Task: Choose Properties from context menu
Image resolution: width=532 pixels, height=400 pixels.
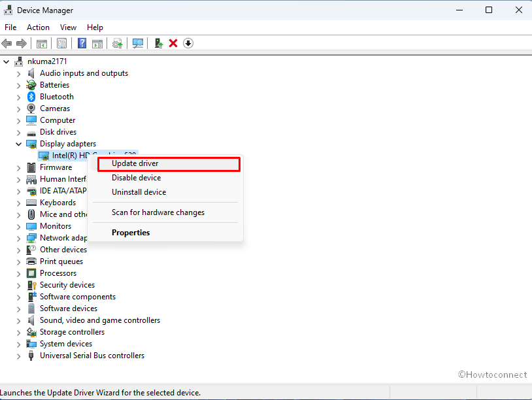Action: click(x=167, y=233)
